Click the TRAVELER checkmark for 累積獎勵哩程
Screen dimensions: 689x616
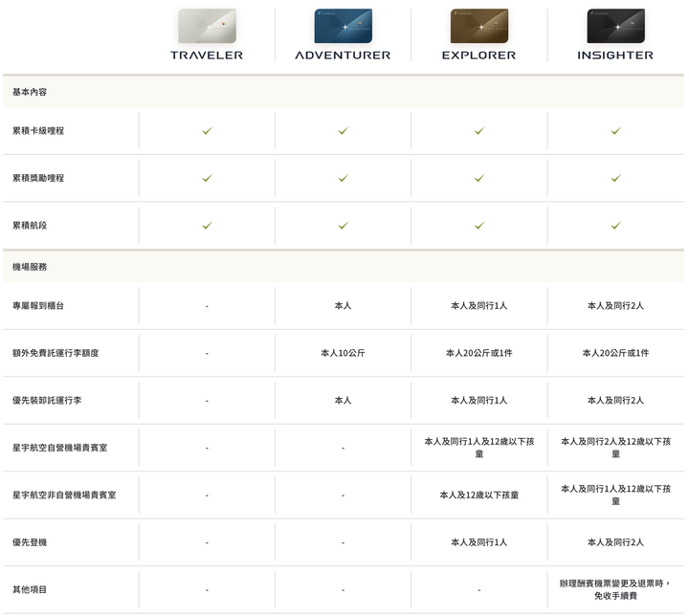207,178
